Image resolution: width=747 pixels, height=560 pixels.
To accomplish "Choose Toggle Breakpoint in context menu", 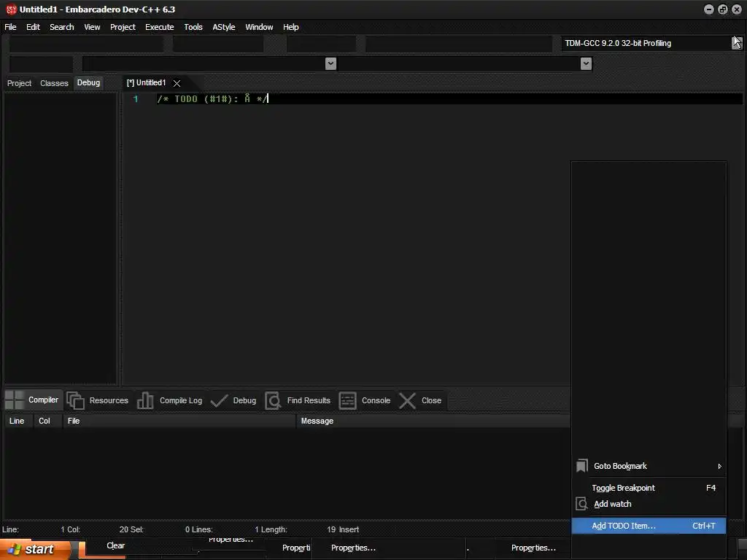I will tap(649, 488).
